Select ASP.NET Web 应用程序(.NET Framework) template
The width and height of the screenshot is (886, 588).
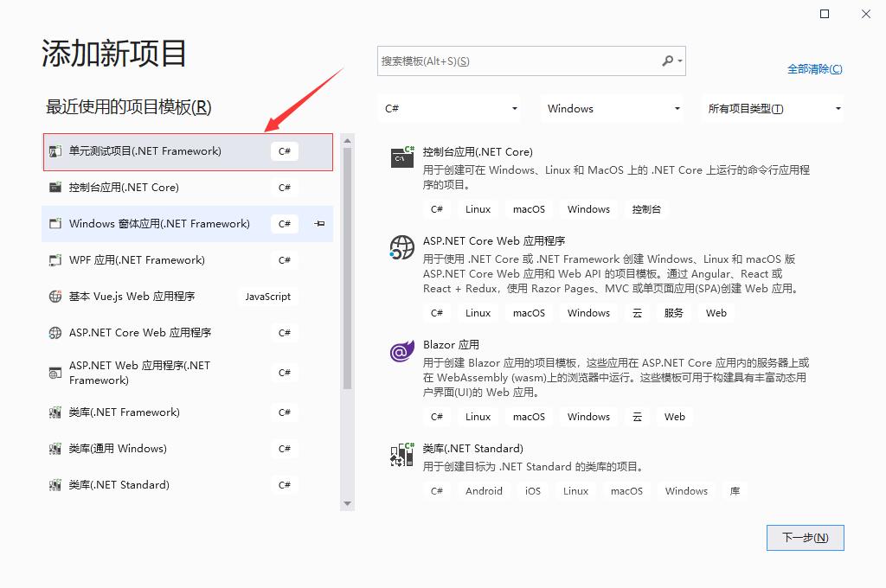[x=188, y=373]
